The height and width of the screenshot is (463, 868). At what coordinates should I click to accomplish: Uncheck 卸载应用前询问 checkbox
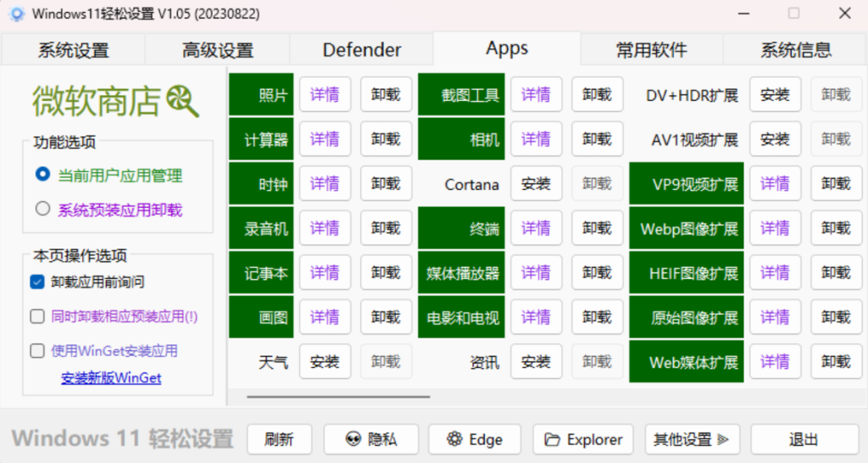(37, 282)
